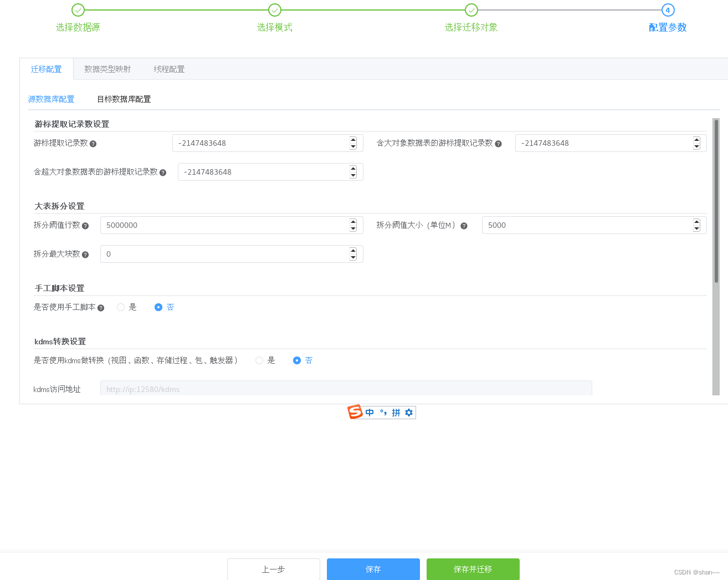
Task: Open help icon next to 拆分阈值大小（单位M）
Action: [x=464, y=226]
